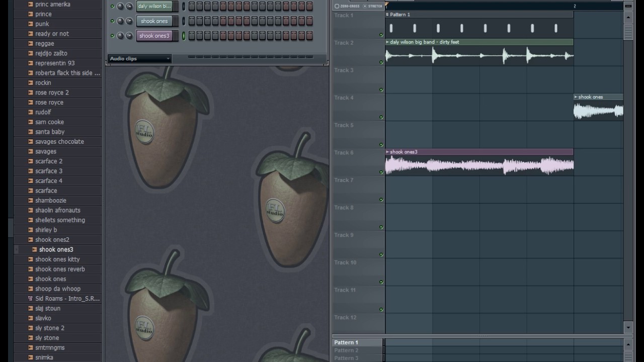Click the volume knob of the 'shook ones3' channel

(129, 36)
